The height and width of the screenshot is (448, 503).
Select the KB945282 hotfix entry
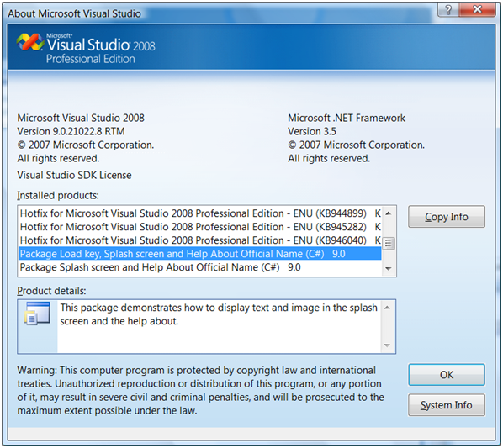pos(200,227)
